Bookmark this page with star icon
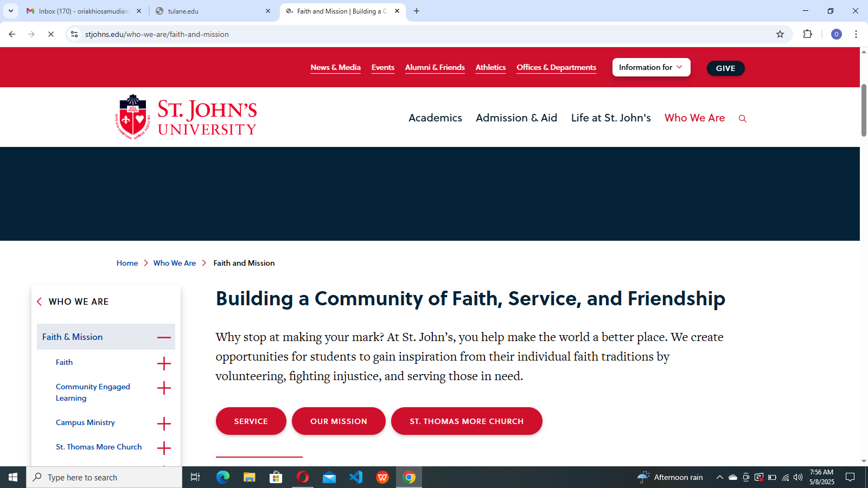This screenshot has height=488, width=868. point(780,34)
